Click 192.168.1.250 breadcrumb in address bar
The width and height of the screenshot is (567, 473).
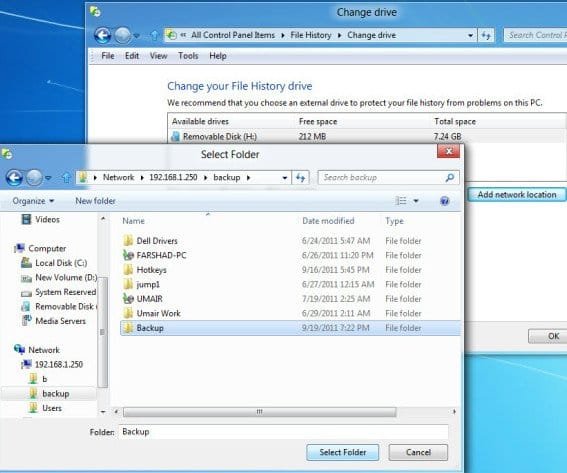(173, 178)
